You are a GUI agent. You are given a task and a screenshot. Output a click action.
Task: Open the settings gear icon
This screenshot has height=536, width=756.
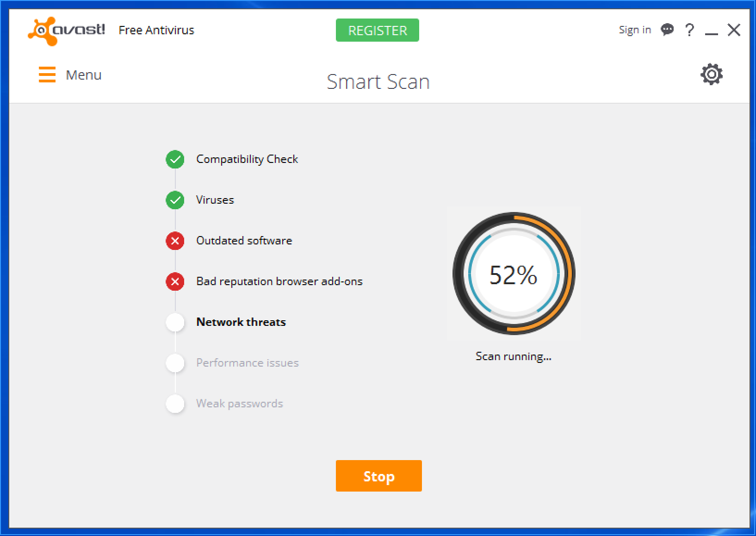tap(711, 75)
